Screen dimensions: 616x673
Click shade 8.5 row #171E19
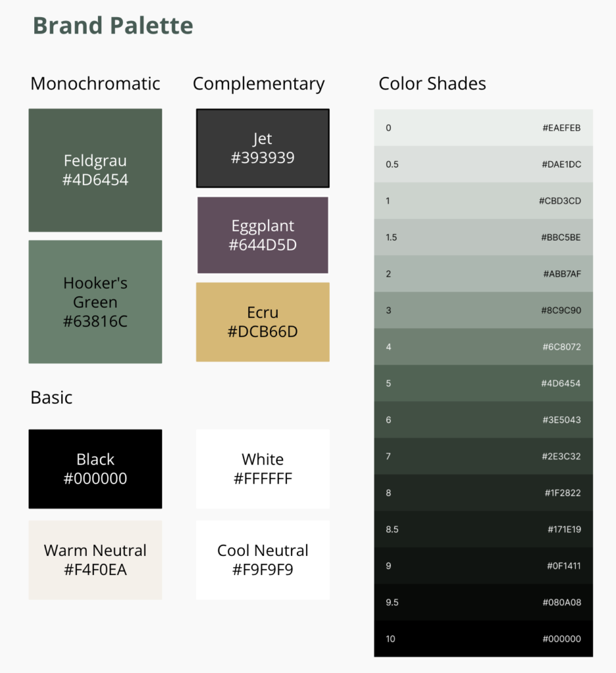[483, 529]
